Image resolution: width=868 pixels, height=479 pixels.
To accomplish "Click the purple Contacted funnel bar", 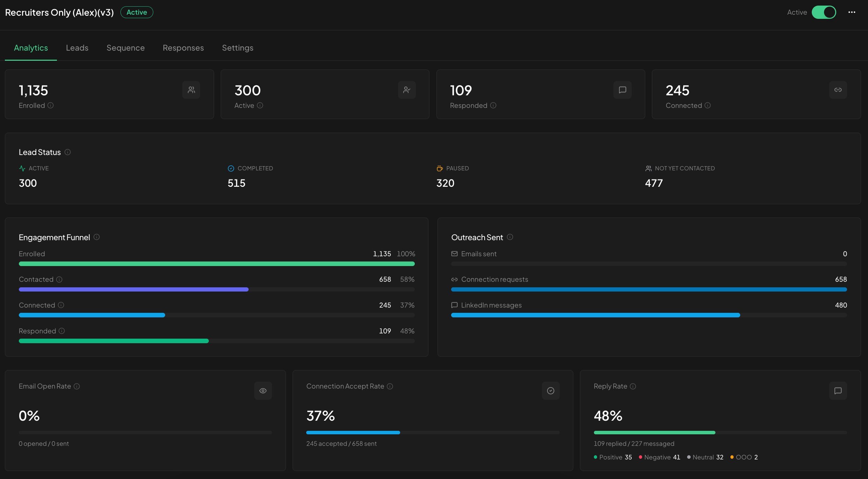I will click(134, 289).
